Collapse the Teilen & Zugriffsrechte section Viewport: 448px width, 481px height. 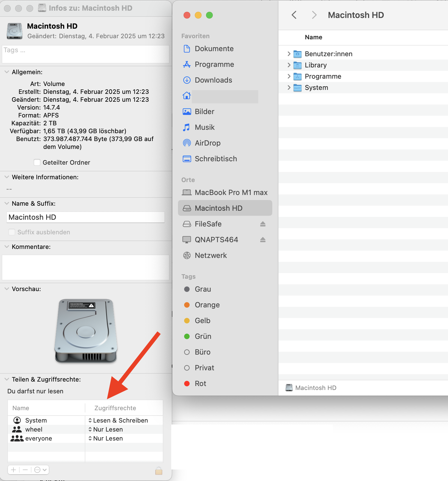pos(7,379)
